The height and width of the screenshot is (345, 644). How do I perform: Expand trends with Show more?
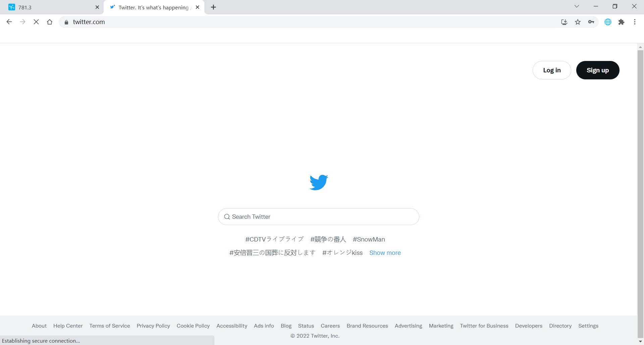385,253
